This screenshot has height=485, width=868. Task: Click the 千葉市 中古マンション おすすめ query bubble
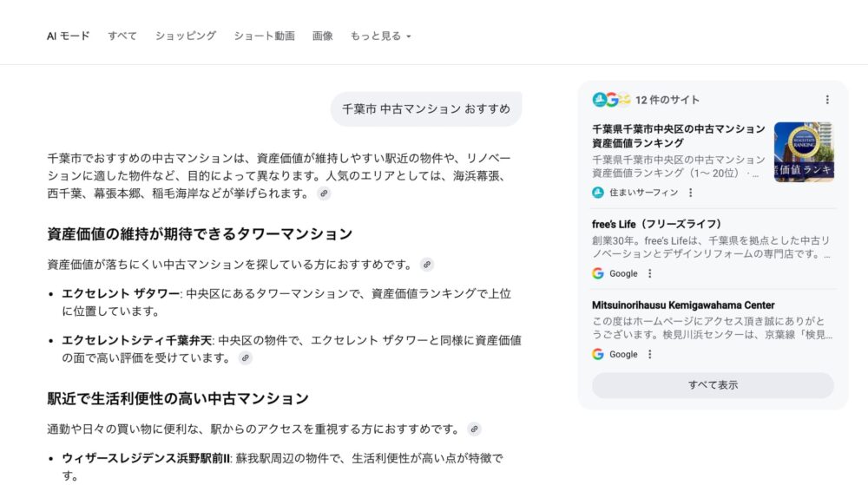pyautogui.click(x=426, y=109)
